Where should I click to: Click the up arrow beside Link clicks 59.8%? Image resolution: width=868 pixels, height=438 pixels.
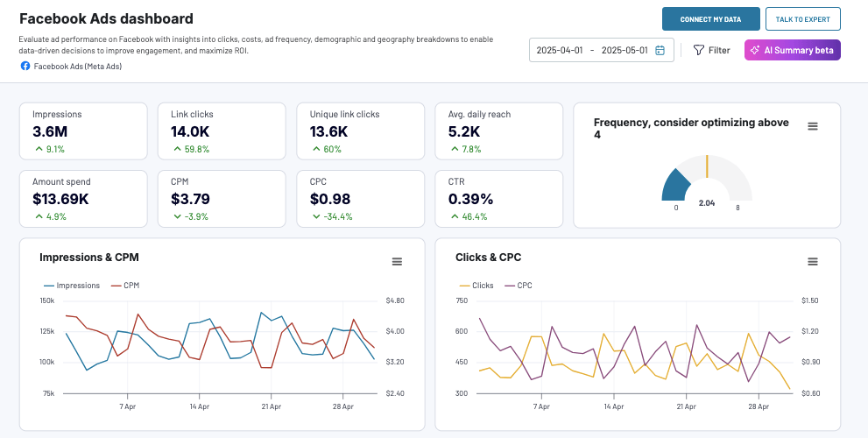[177, 149]
